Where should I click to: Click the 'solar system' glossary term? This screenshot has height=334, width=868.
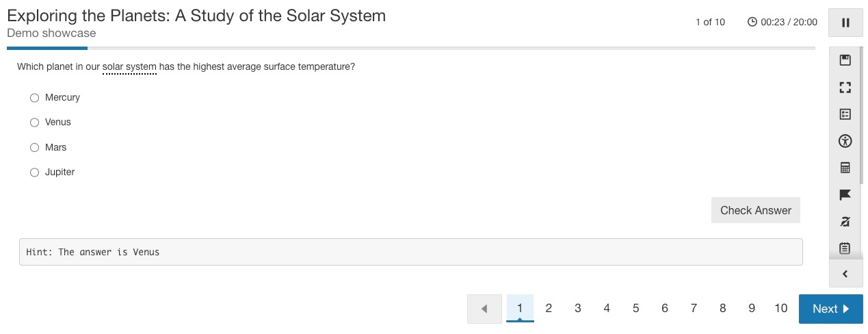tap(129, 67)
